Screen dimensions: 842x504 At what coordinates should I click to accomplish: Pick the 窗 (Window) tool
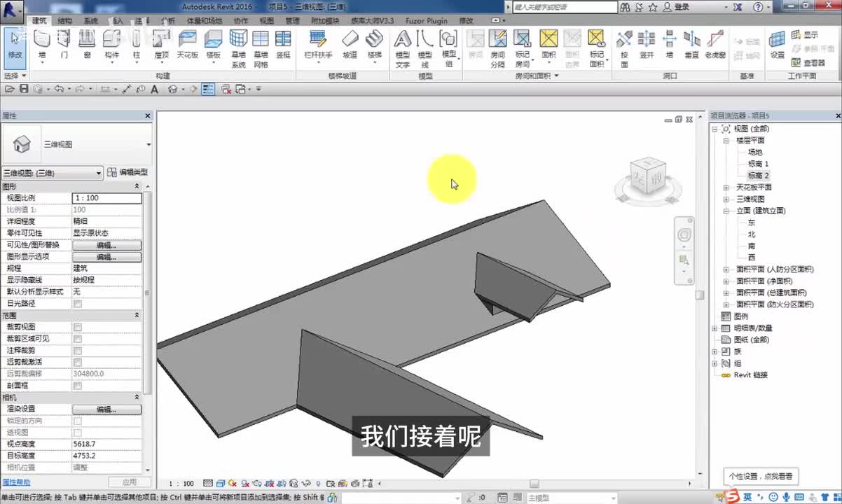point(87,45)
